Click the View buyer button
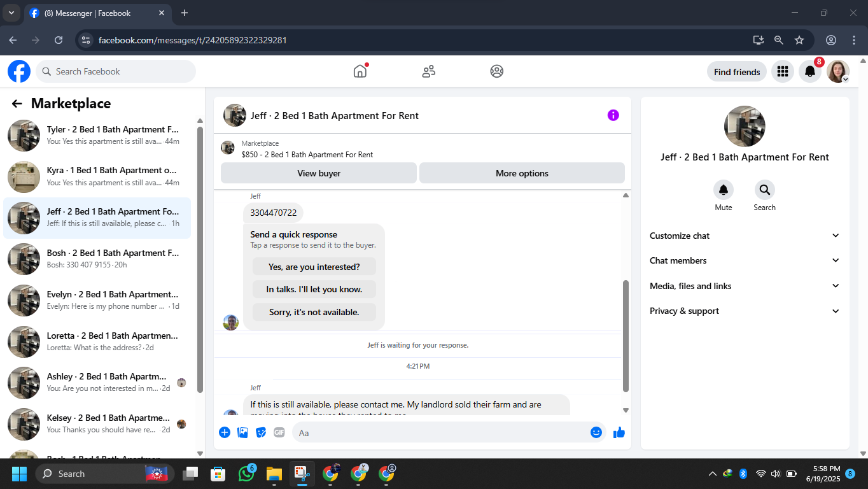868x489 pixels. click(x=319, y=173)
